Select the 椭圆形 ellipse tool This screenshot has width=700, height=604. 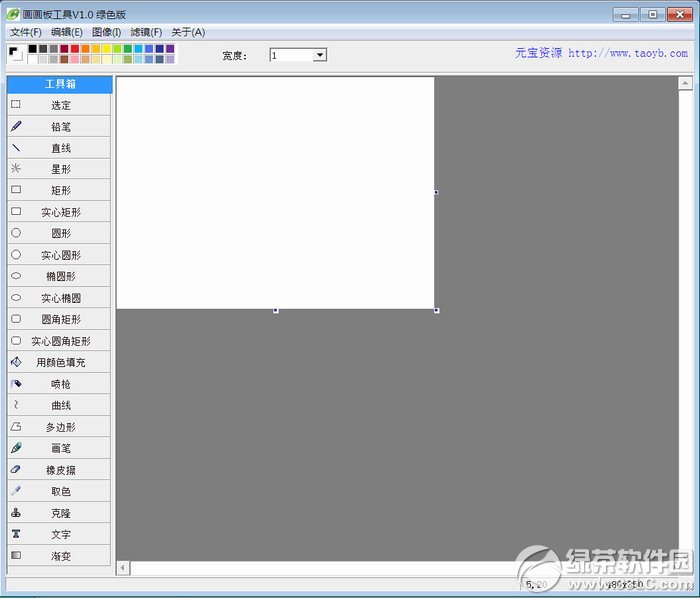(59, 276)
